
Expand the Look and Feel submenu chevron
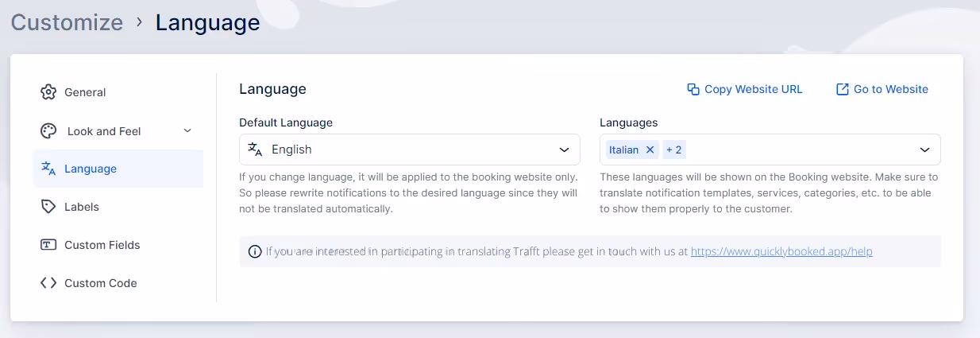pyautogui.click(x=187, y=131)
